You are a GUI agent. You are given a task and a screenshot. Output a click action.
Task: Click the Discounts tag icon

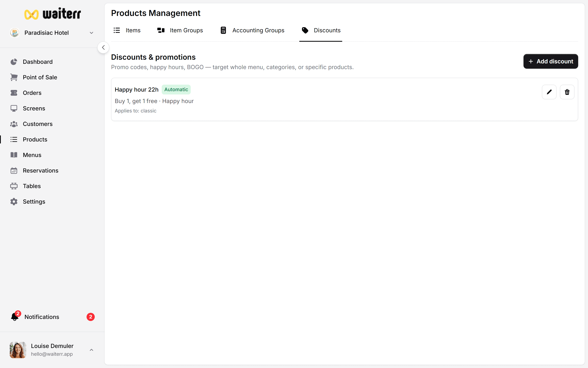point(305,30)
